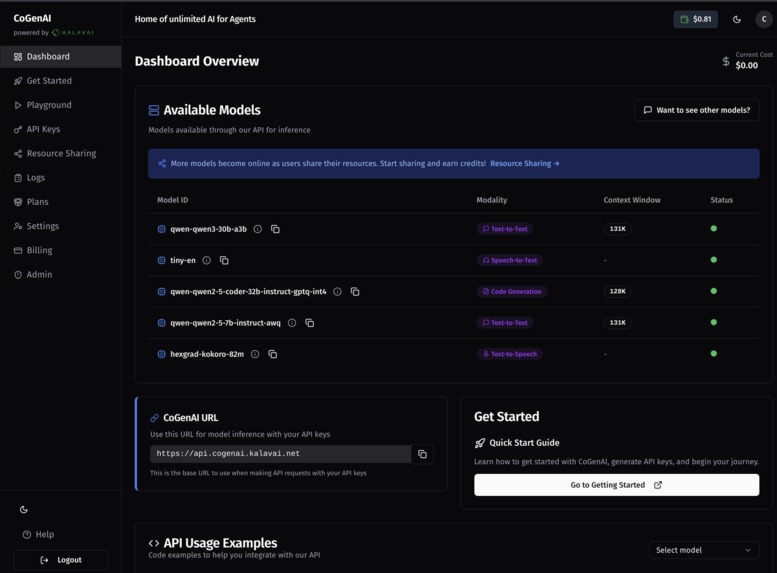Copy qwen-qwen3-30b-a3b model ID

pyautogui.click(x=275, y=229)
